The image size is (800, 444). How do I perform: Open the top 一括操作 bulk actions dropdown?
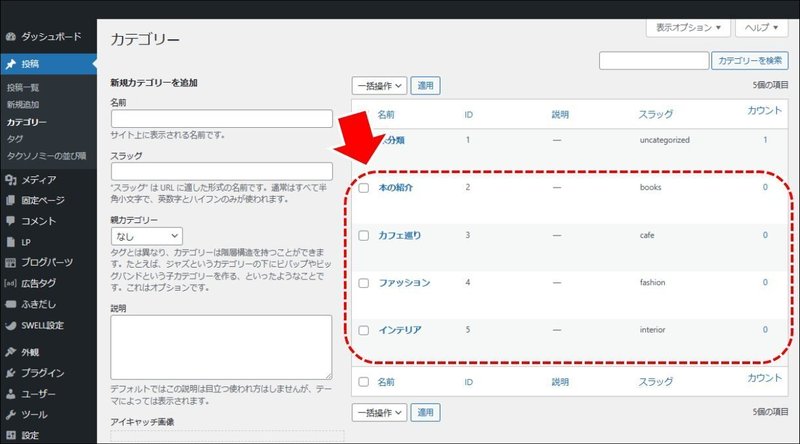(x=379, y=86)
